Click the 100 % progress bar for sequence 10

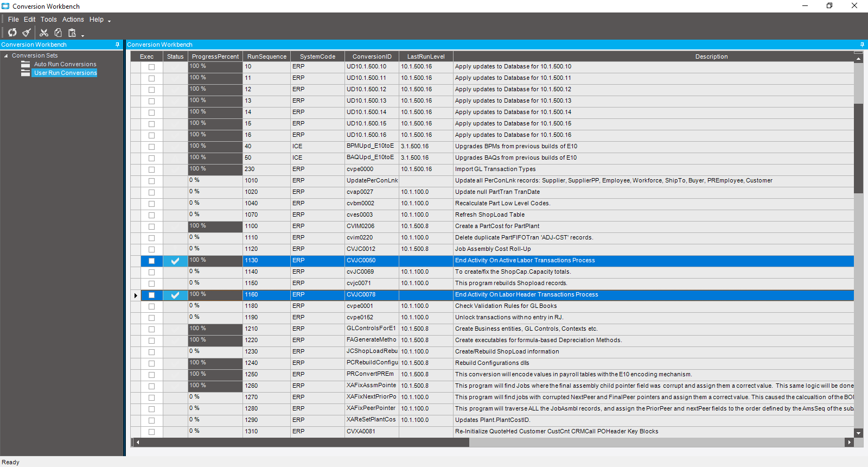215,67
